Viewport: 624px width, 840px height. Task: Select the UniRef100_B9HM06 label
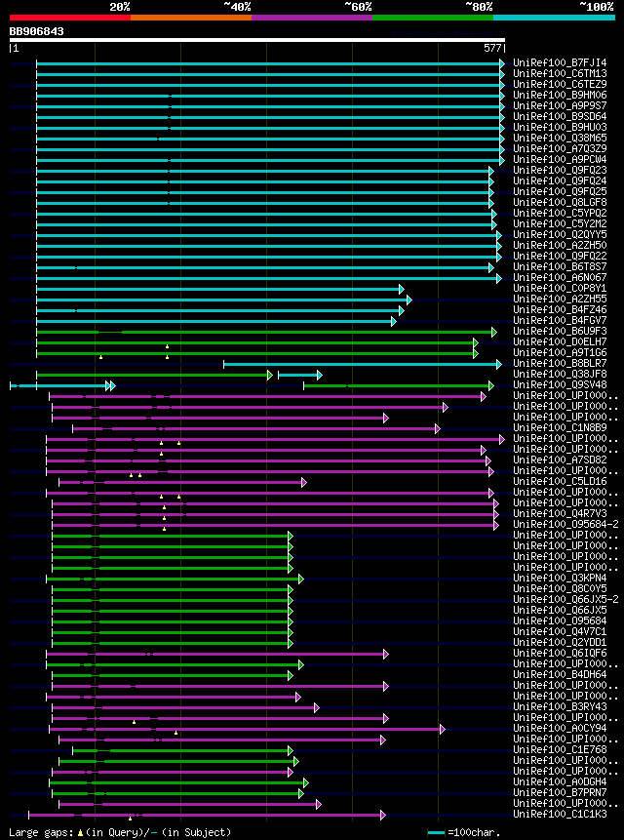(560, 96)
